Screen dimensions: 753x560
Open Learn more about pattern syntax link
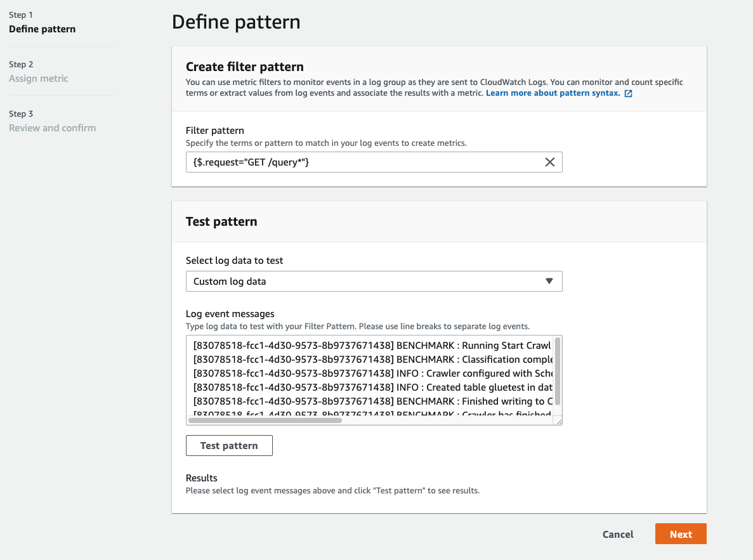(553, 93)
